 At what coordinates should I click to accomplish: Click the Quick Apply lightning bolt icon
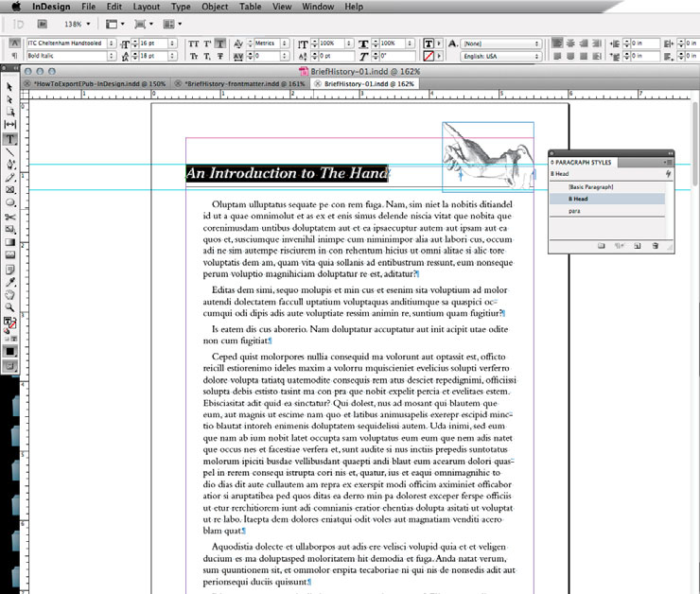pos(667,174)
